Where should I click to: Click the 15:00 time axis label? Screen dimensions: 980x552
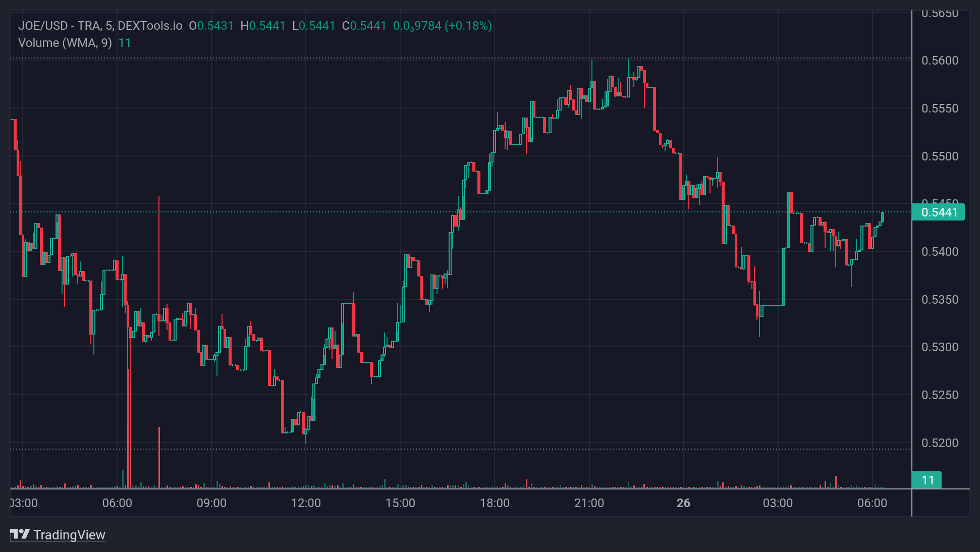pyautogui.click(x=400, y=503)
